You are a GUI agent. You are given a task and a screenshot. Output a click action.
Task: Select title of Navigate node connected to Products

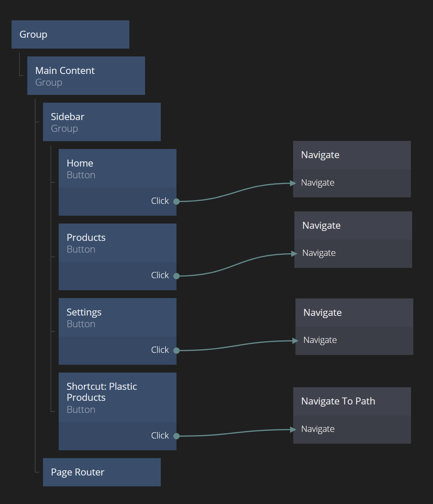(x=353, y=225)
